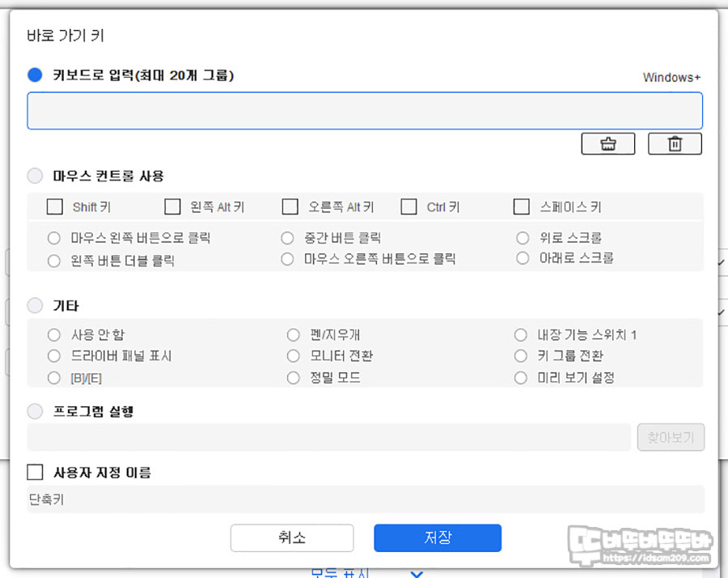The width and height of the screenshot is (728, 578).
Task: Choose 왼쪽 버튼 더블 클릭 option
Action: [54, 261]
